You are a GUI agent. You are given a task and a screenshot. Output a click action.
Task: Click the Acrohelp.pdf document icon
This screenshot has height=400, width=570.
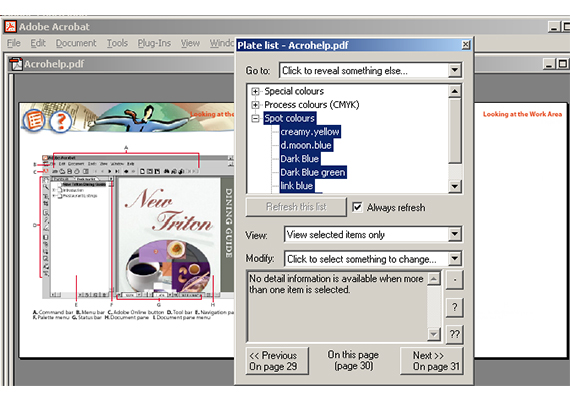(x=16, y=64)
